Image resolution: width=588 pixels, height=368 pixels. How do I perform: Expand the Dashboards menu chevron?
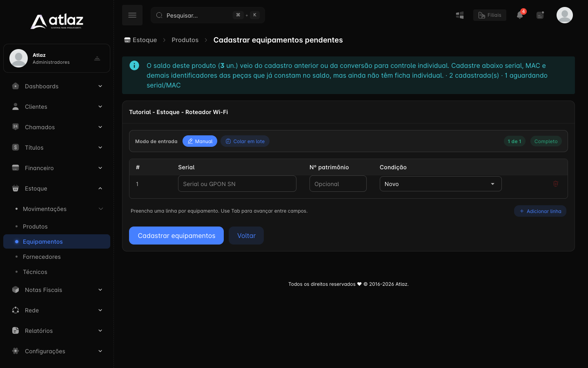[100, 86]
